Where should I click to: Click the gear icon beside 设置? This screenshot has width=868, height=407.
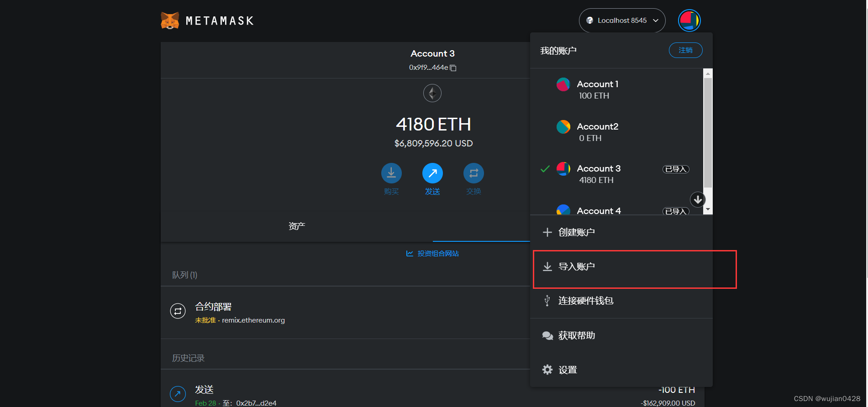547,370
